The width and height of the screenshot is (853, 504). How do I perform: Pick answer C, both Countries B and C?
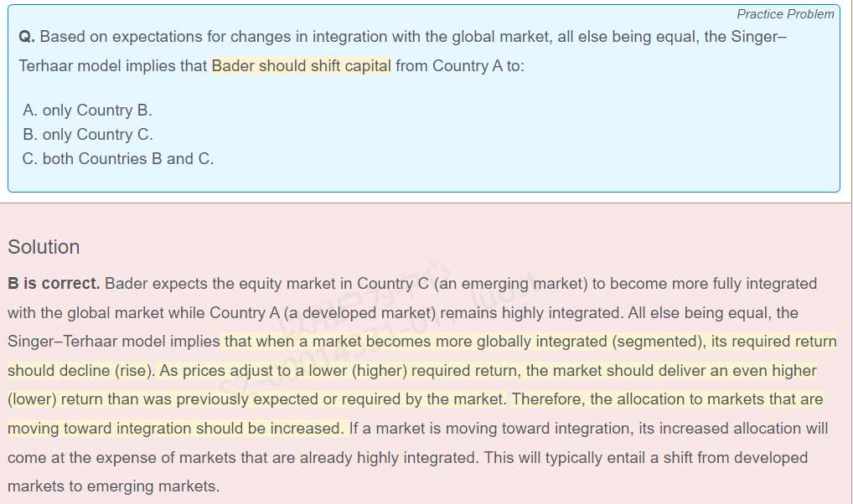pos(118,159)
